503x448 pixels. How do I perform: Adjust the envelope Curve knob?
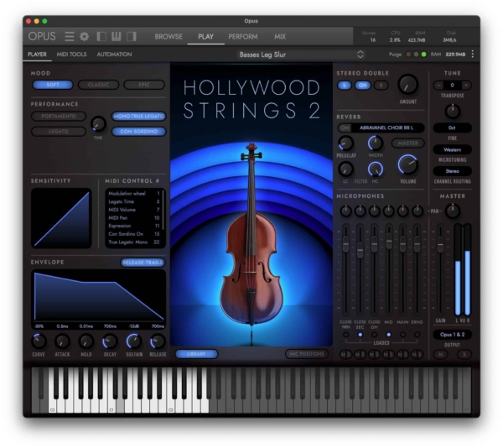point(39,341)
